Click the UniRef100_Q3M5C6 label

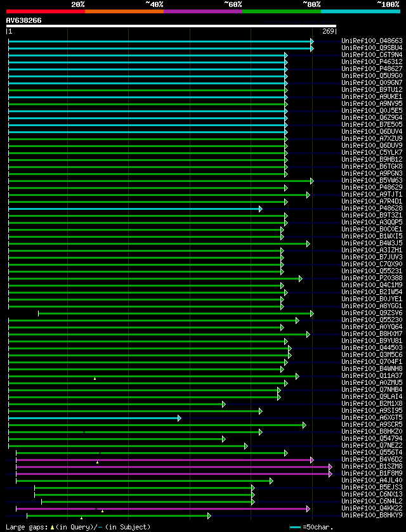click(372, 354)
